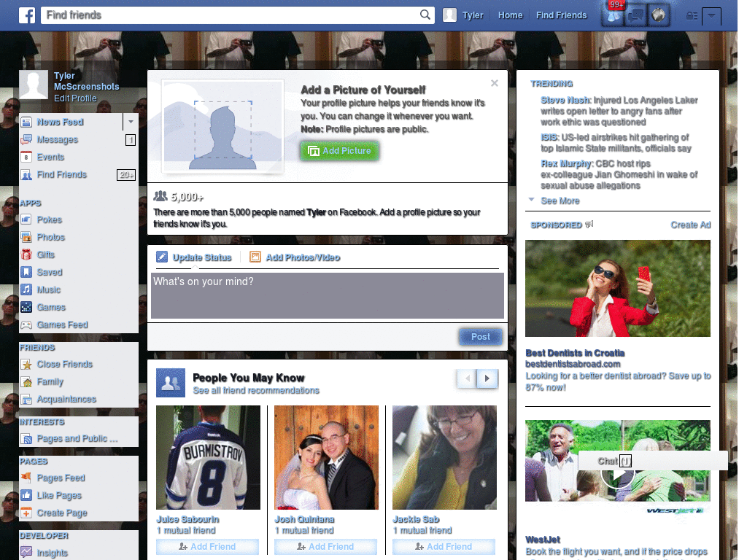Click profile picture placeholder beside Tyler McScreenshots
Viewport: 747px width, 560px height.
[x=34, y=85]
